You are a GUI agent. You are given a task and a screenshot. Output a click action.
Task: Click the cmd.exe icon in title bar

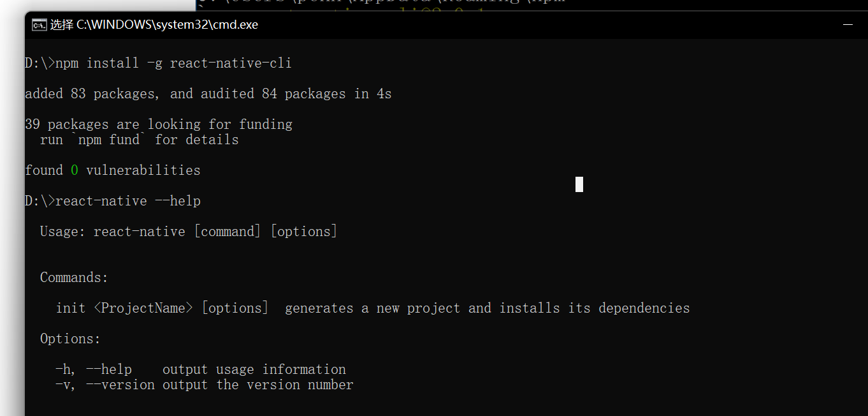tap(40, 25)
